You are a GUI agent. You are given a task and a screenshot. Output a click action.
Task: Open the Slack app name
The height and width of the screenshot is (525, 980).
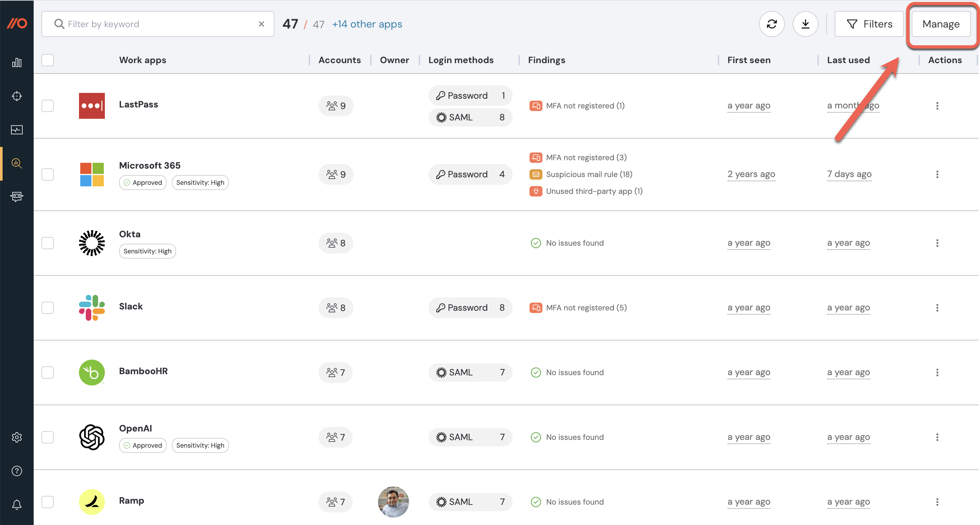pos(131,306)
